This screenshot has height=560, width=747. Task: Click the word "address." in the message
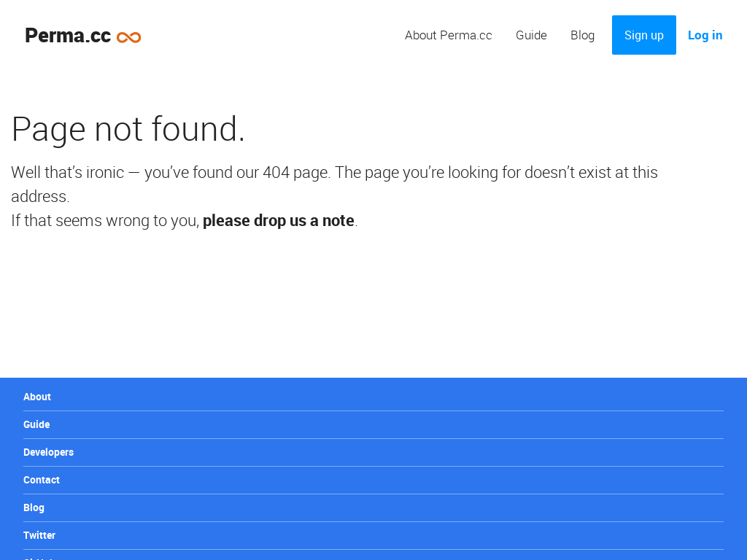(41, 197)
